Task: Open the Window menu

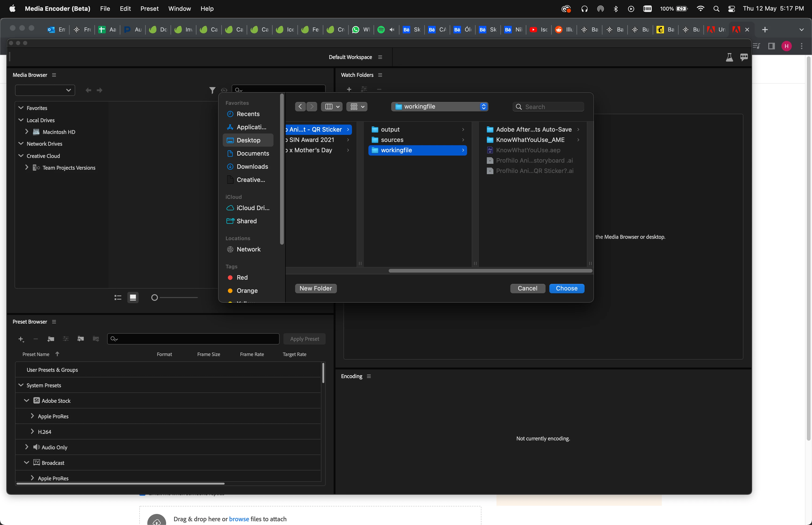Action: tap(180, 8)
